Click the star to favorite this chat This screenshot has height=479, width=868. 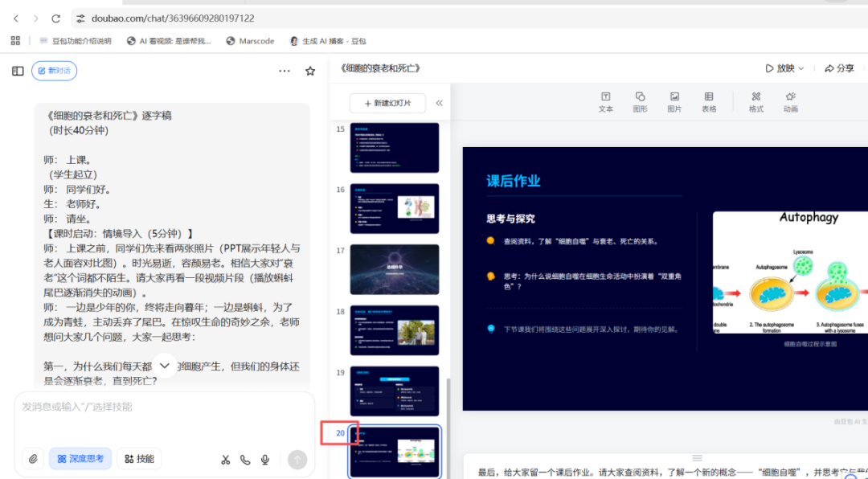click(310, 71)
